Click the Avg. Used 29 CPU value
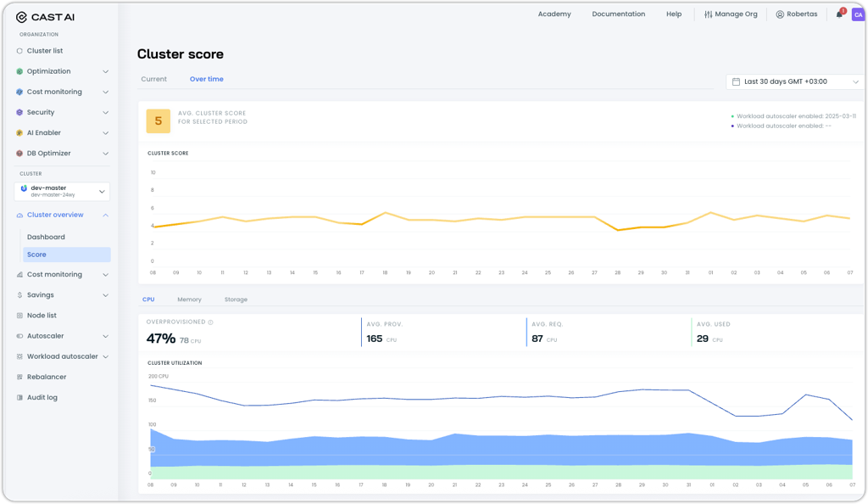Screen dimensions: 868x504 (709, 339)
